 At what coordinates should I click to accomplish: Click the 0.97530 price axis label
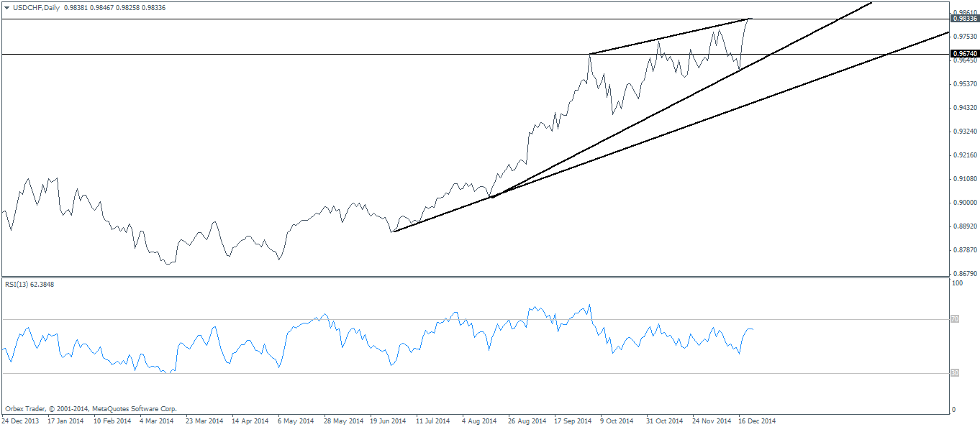[x=966, y=36]
